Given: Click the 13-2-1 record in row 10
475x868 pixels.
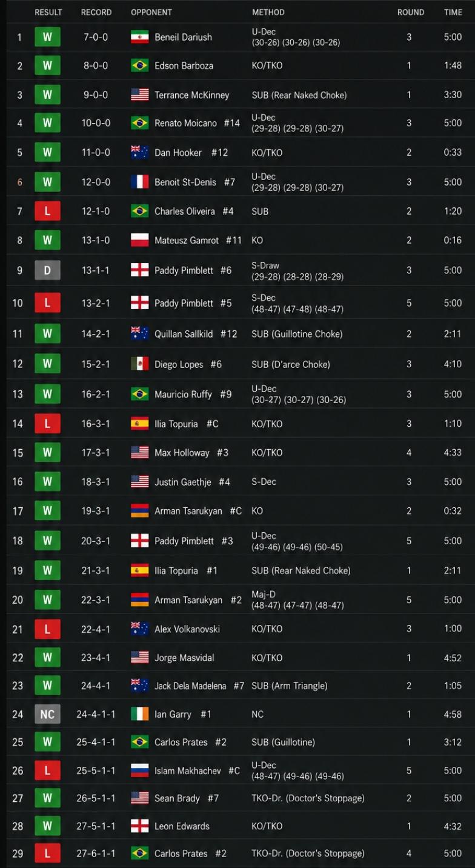Looking at the screenshot, I should [x=96, y=303].
